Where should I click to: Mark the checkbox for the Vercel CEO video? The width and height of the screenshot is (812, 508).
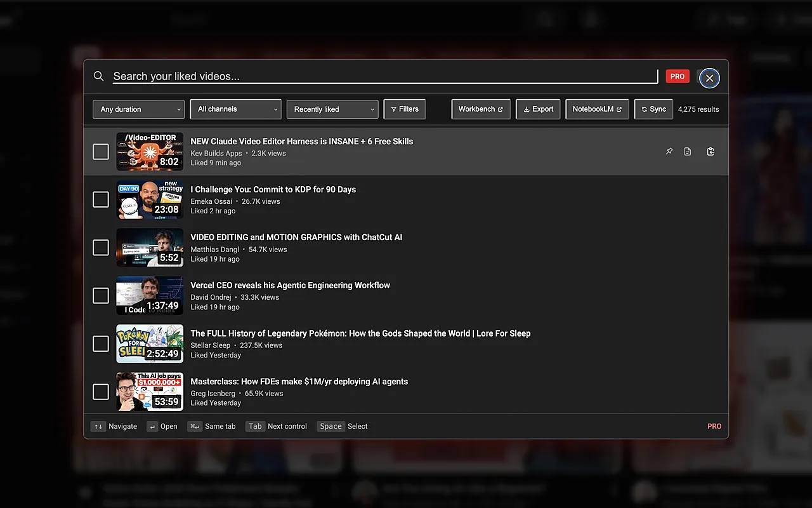pos(101,296)
